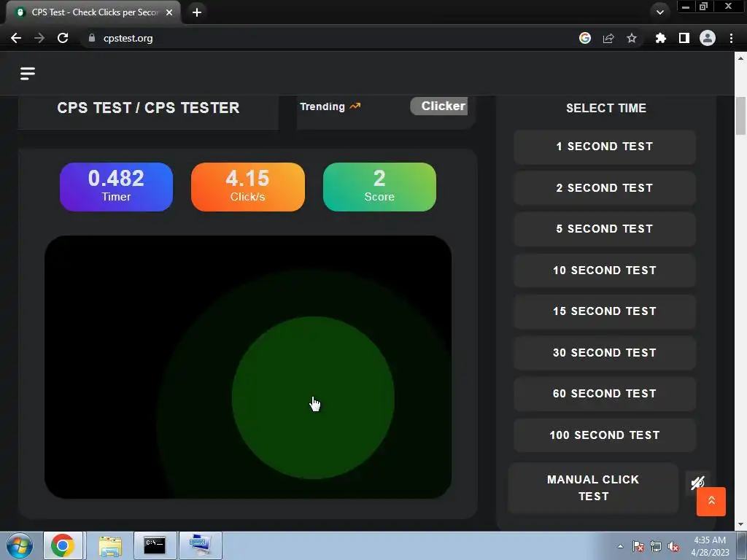Viewport: 747px width, 560px height.
Task: Click the Timer value box
Action: pos(116,187)
